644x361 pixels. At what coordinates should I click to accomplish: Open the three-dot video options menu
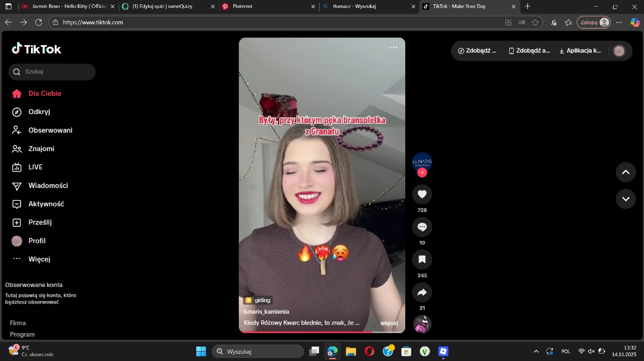[394, 47]
